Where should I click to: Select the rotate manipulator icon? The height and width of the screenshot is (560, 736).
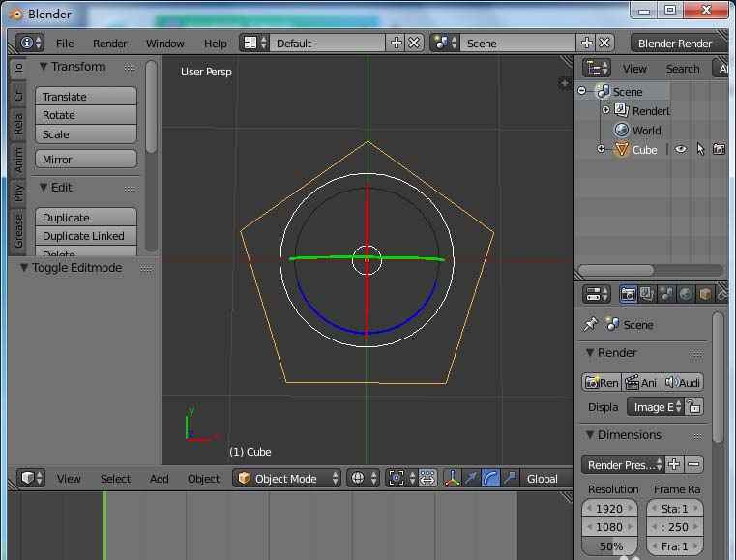pyautogui.click(x=490, y=478)
